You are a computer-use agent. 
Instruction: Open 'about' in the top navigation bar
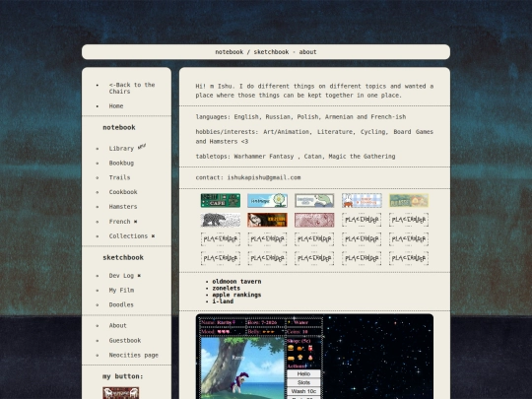click(307, 52)
